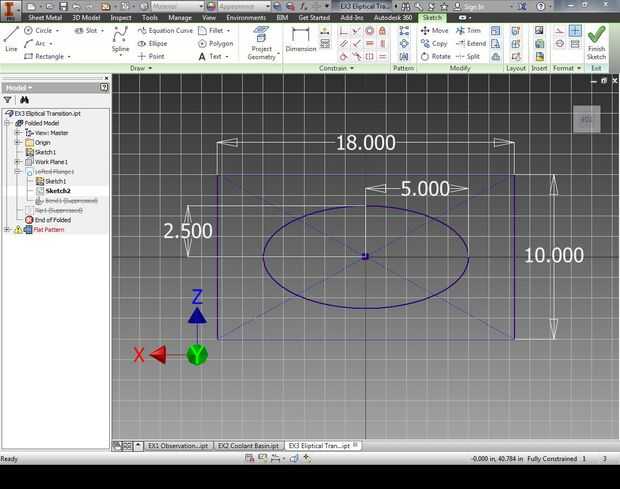The height and width of the screenshot is (489, 620).
Task: Select the 18.000 dimension value
Action: (366, 143)
